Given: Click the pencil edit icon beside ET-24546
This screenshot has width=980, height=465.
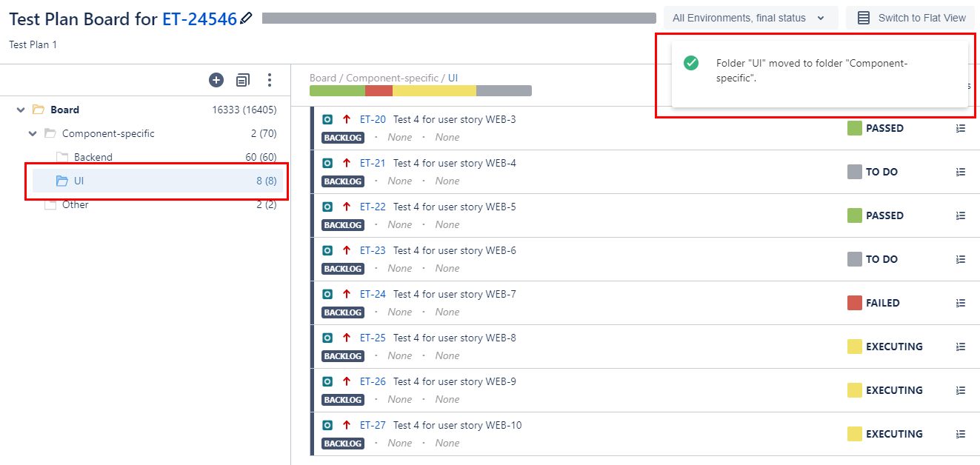Looking at the screenshot, I should coord(247,19).
